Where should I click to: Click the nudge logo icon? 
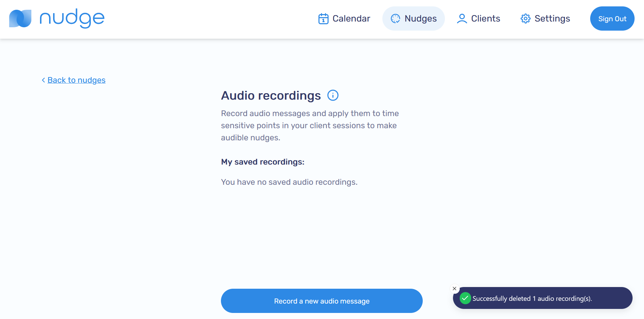click(x=20, y=19)
